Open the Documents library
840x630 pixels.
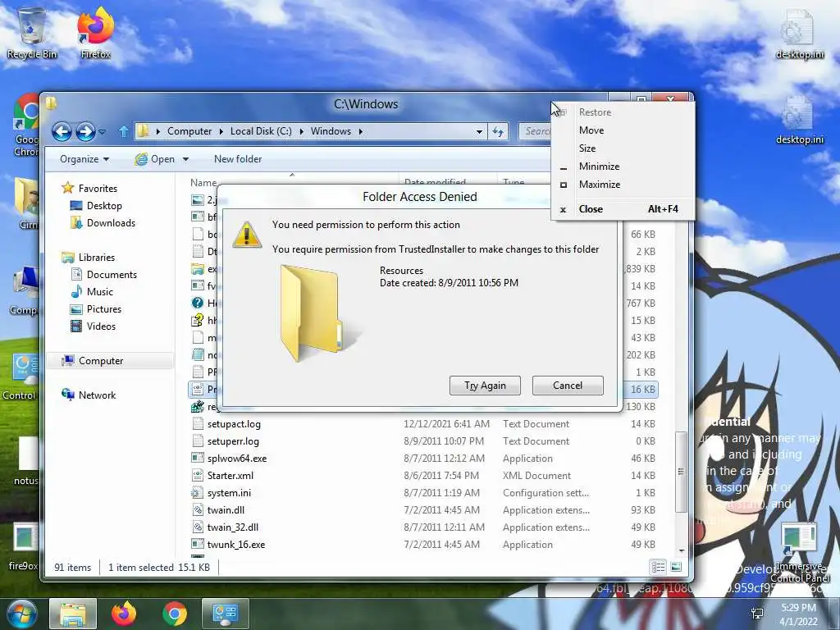(x=104, y=274)
